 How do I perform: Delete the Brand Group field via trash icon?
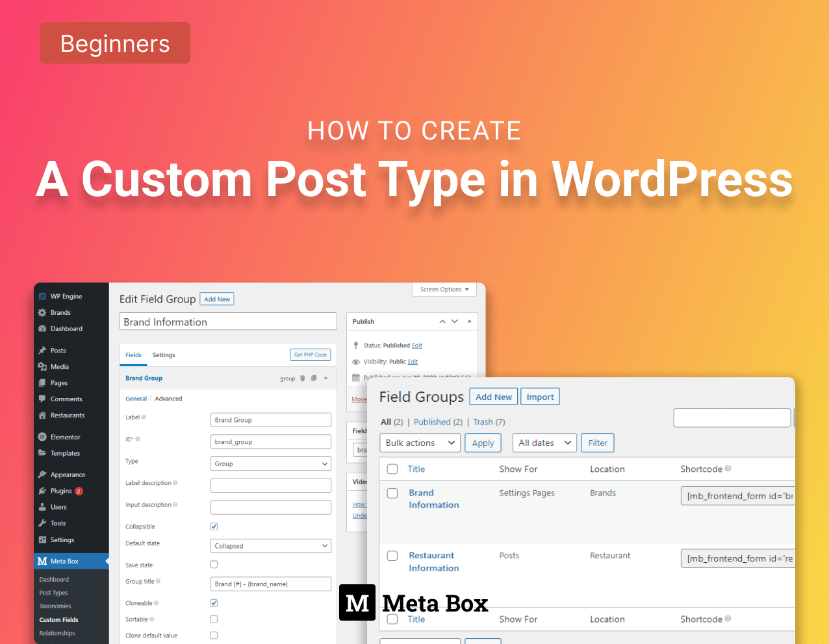tap(302, 378)
